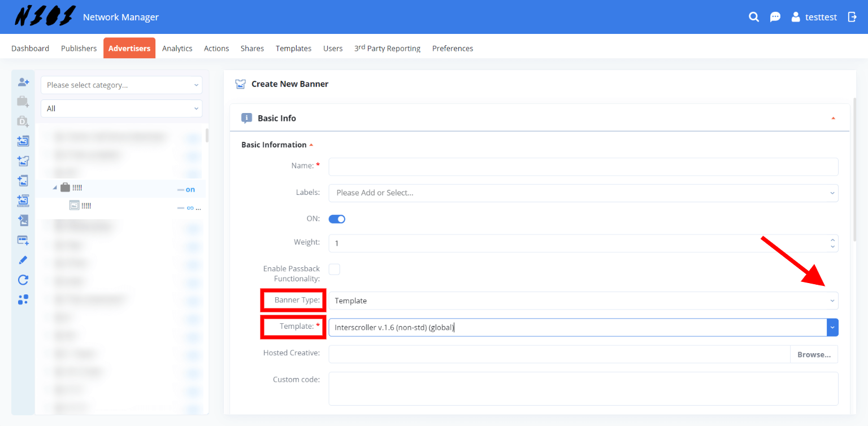868x426 pixels.
Task: Toggle the banner ON switch off
Action: 337,219
